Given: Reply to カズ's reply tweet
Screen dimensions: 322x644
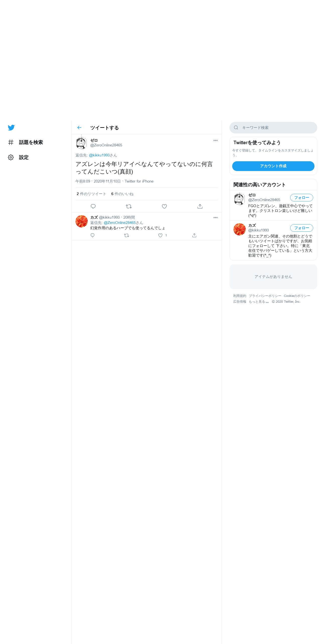Looking at the screenshot, I should (93, 235).
